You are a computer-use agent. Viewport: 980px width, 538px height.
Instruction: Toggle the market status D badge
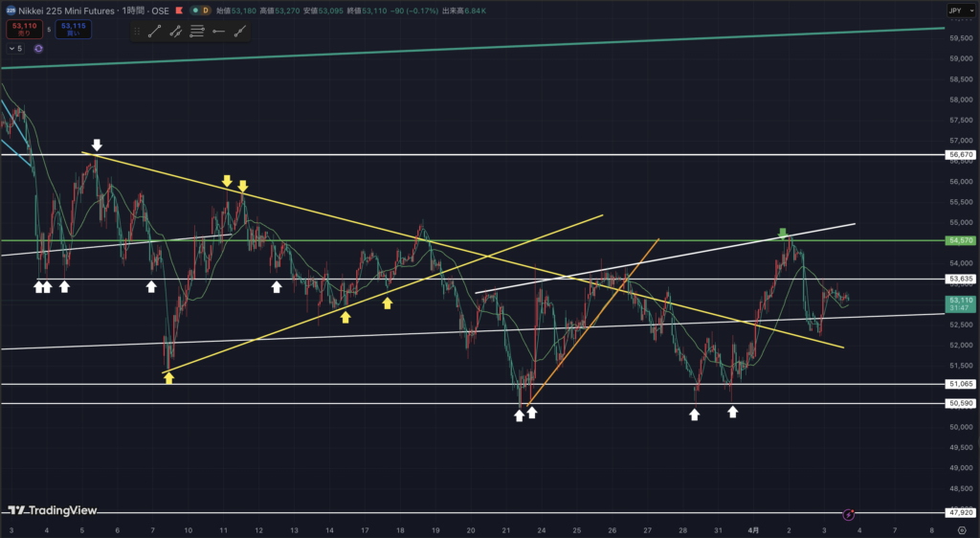coord(204,11)
